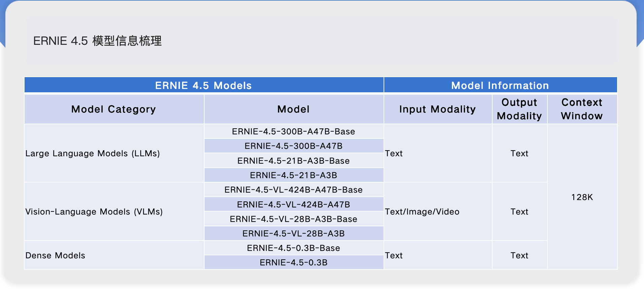Click the Model column header
644x289 pixels.
click(294, 109)
